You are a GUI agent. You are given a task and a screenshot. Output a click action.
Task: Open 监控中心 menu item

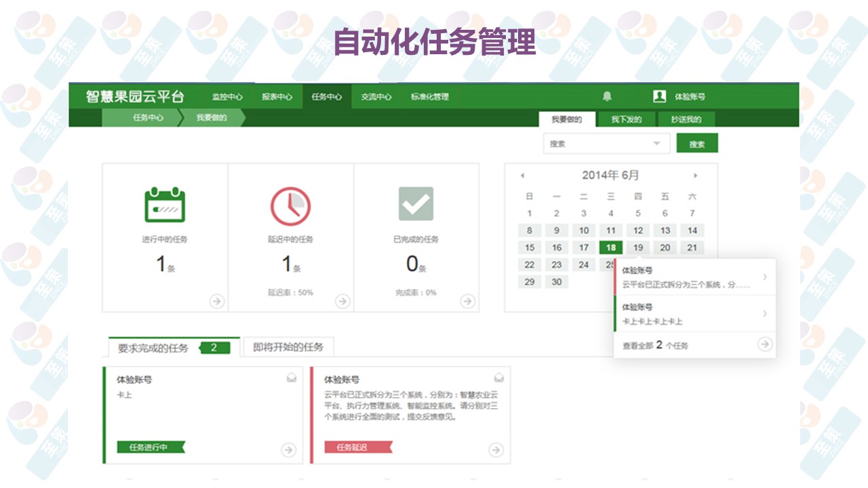(226, 97)
